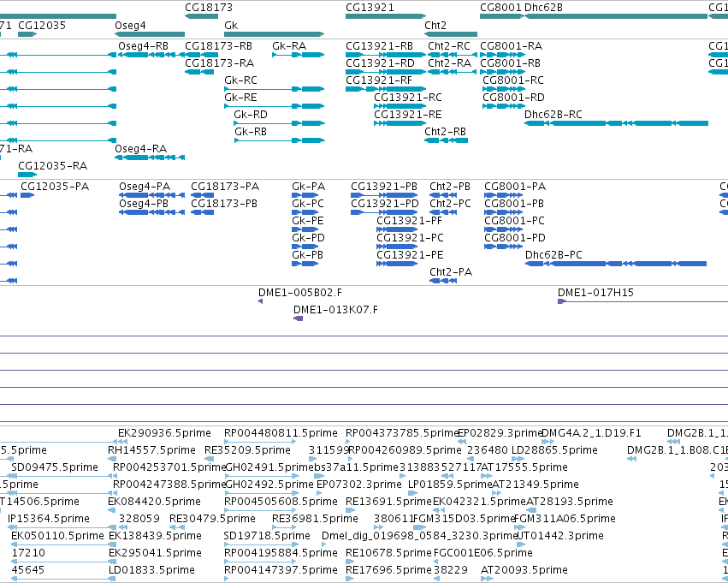
Task: Click transcript Gk-RB
Action: pos(280,140)
